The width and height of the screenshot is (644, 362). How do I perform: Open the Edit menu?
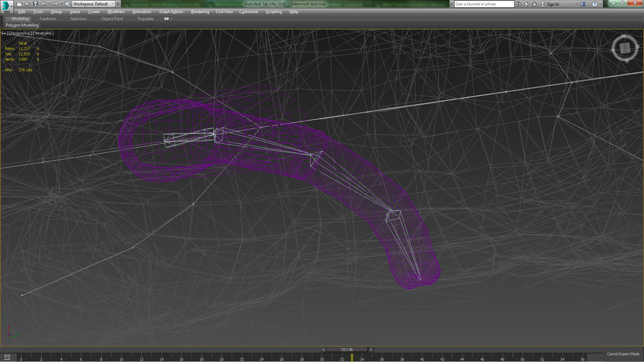click(22, 12)
